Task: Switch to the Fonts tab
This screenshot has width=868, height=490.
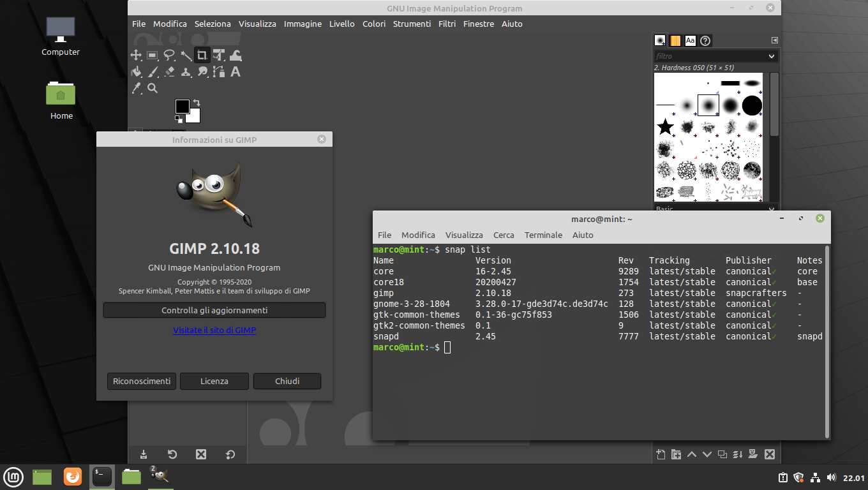Action: click(x=691, y=41)
